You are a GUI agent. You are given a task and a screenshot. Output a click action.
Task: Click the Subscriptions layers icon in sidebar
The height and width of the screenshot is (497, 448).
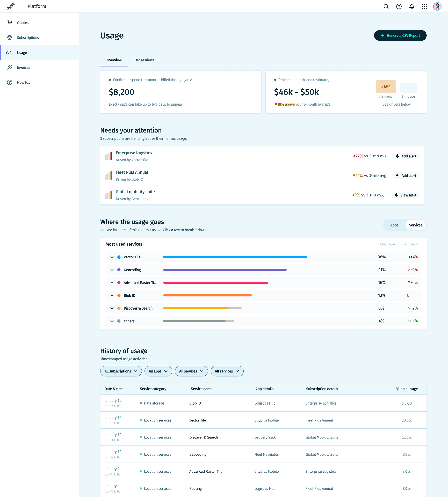[10, 38]
